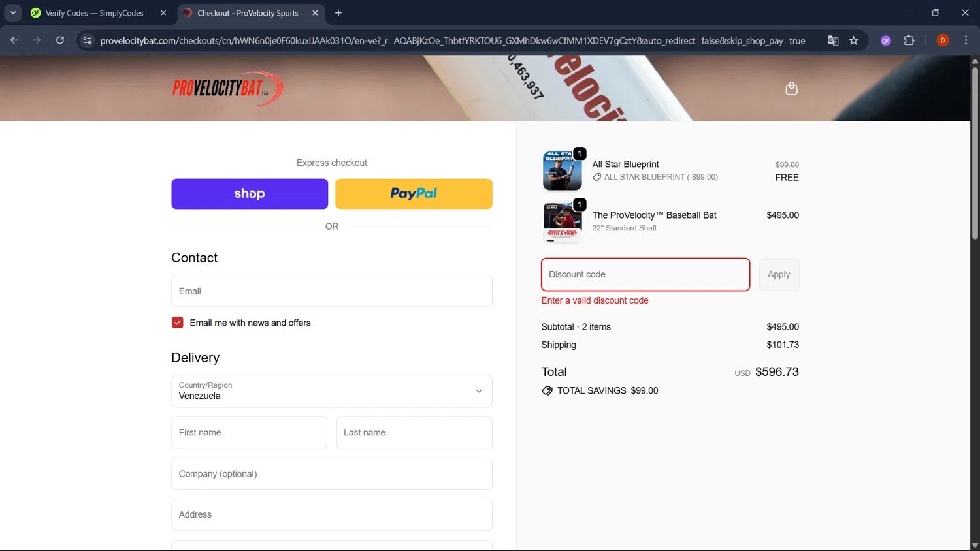Viewport: 980px width, 551px height.
Task: Click the 'Enter a valid discount code' error text
Action: click(595, 300)
